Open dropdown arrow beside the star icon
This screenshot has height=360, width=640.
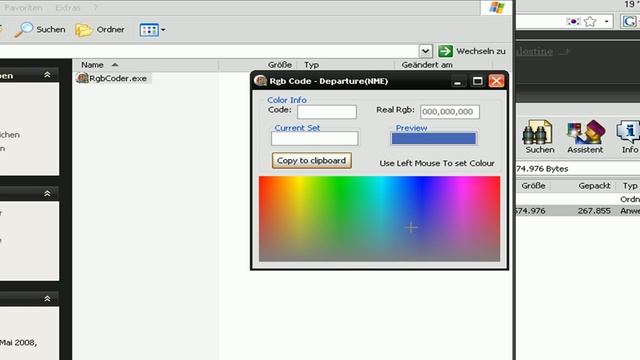pyautogui.click(x=607, y=21)
